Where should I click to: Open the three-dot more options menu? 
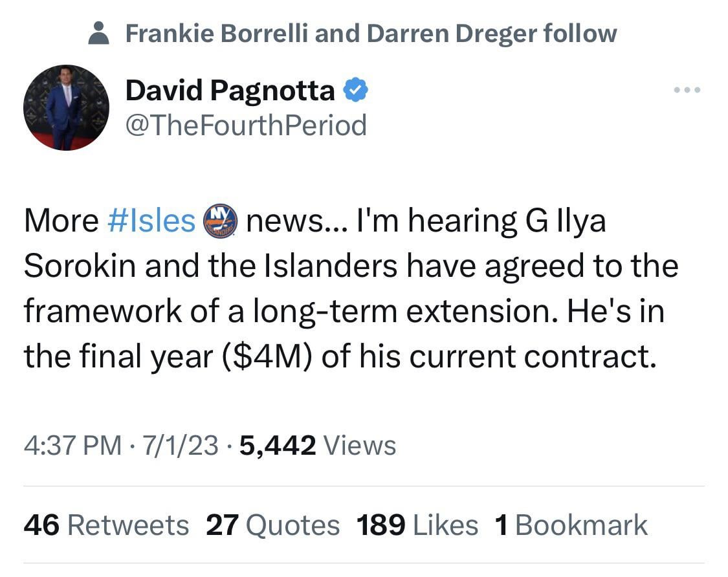coord(687,91)
